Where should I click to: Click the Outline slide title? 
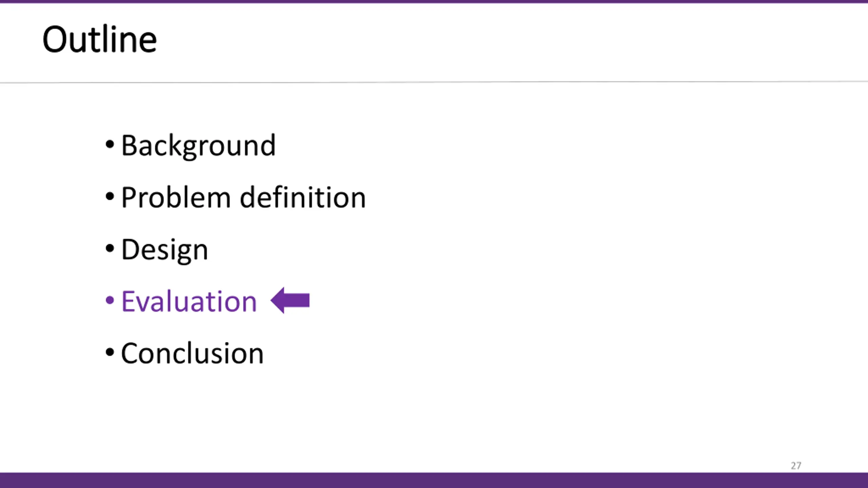tap(100, 40)
